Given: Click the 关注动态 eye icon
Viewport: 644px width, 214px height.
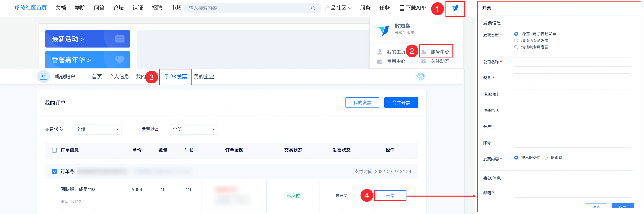Looking at the screenshot, I should 424,61.
